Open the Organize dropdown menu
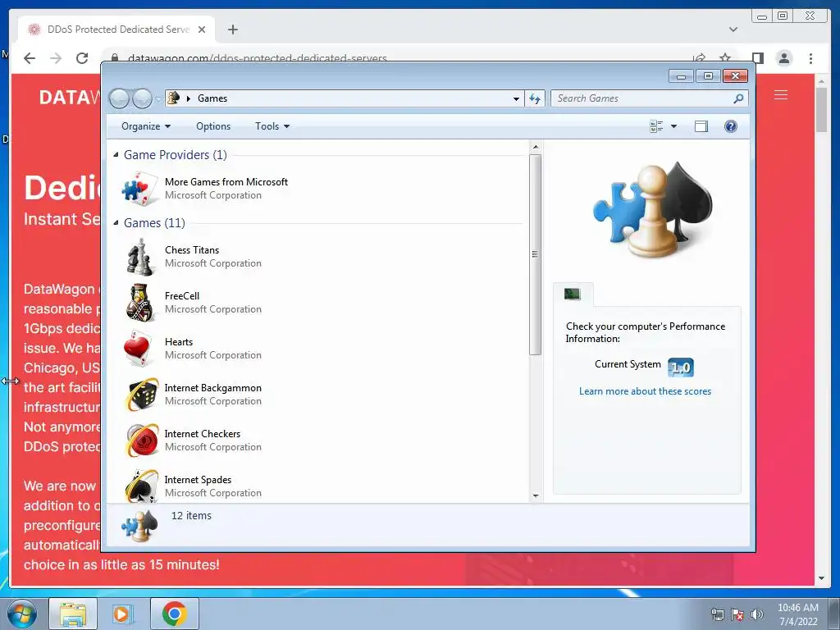The width and height of the screenshot is (840, 630). click(146, 126)
